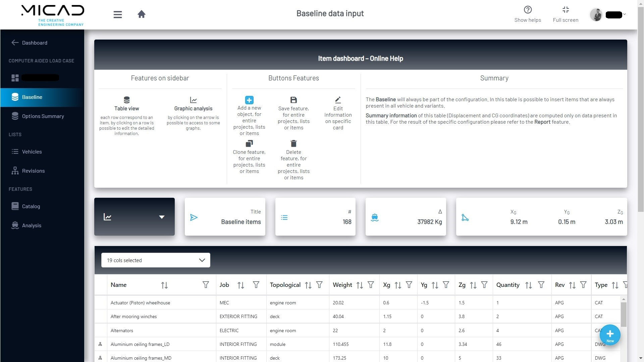Exit Full screen mode icon
This screenshot has width=644, height=362.
pos(566,10)
